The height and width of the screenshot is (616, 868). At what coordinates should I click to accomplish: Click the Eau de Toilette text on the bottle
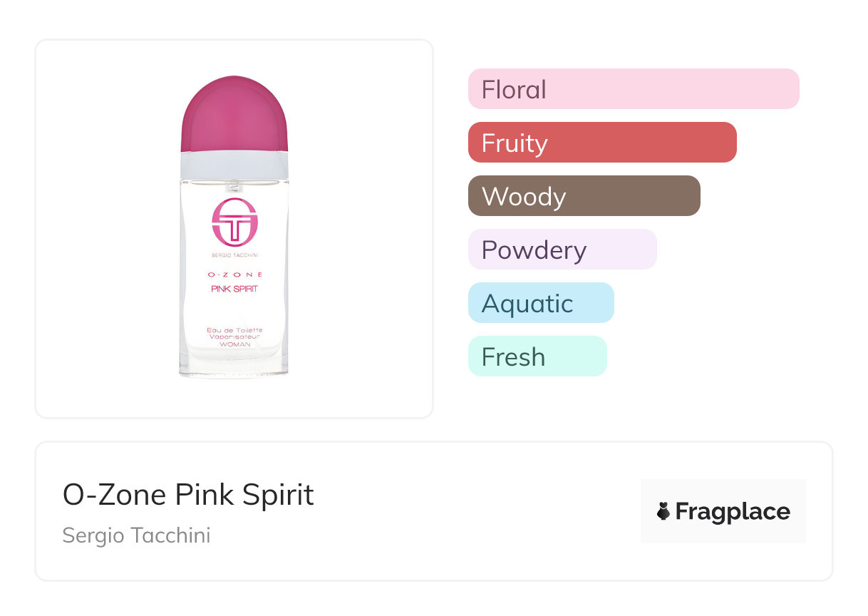pyautogui.click(x=234, y=329)
